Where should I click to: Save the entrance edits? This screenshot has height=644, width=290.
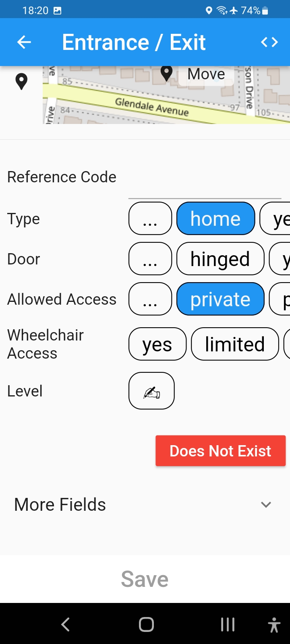[x=145, y=579]
